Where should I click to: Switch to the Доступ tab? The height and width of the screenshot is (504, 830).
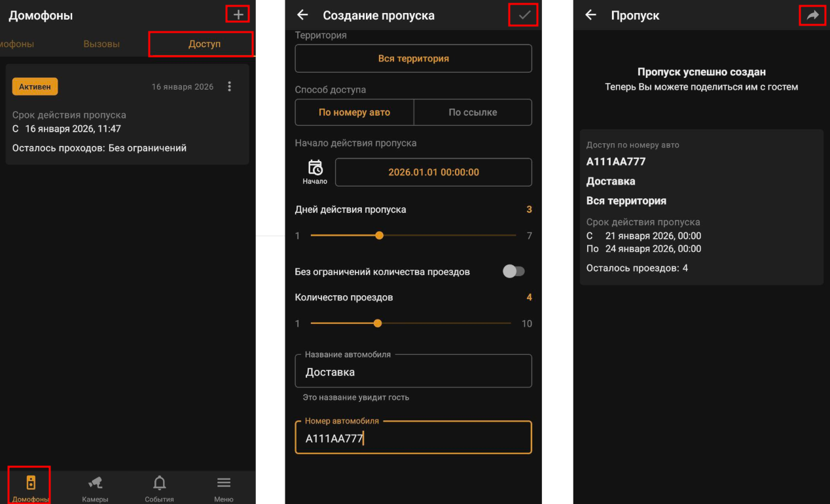click(204, 44)
